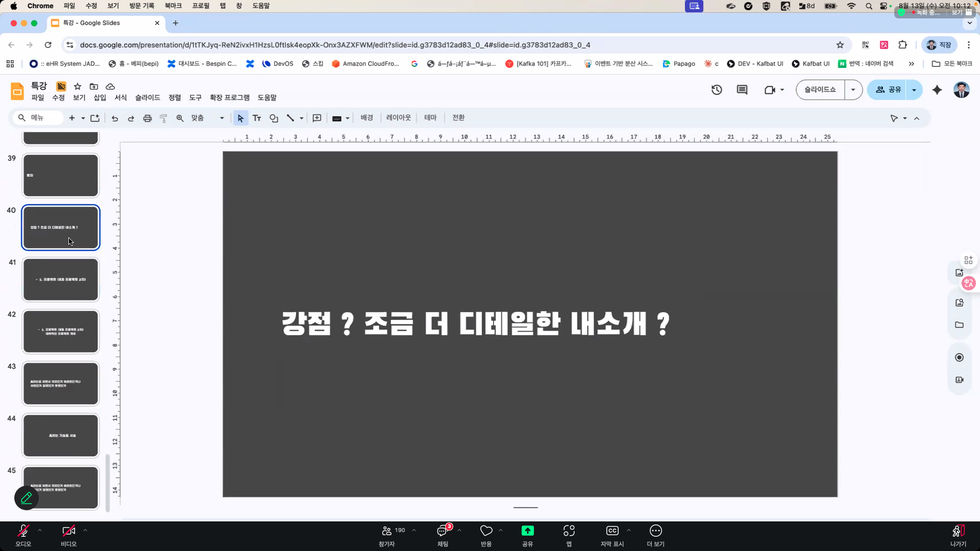Open version history clock icon

point(717,90)
